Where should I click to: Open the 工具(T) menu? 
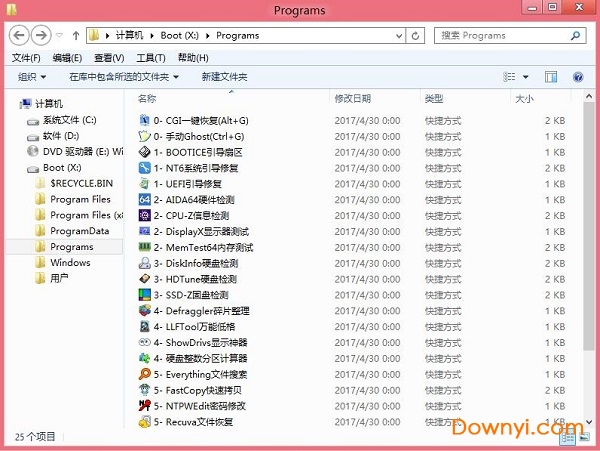[x=151, y=58]
